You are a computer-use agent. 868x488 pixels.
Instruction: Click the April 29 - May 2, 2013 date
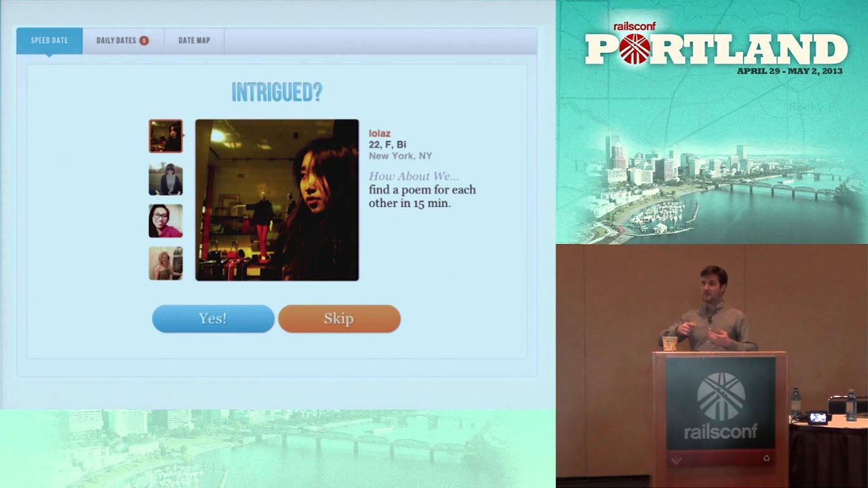[789, 71]
